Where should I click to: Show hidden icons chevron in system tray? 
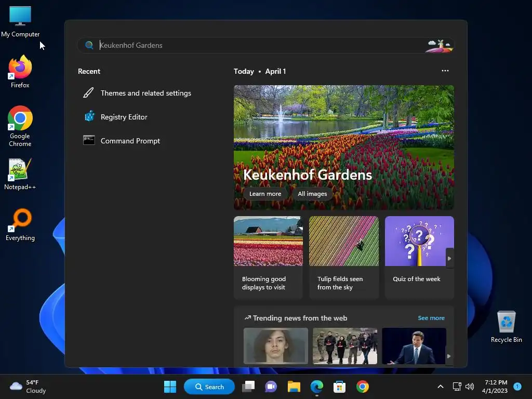(x=441, y=387)
